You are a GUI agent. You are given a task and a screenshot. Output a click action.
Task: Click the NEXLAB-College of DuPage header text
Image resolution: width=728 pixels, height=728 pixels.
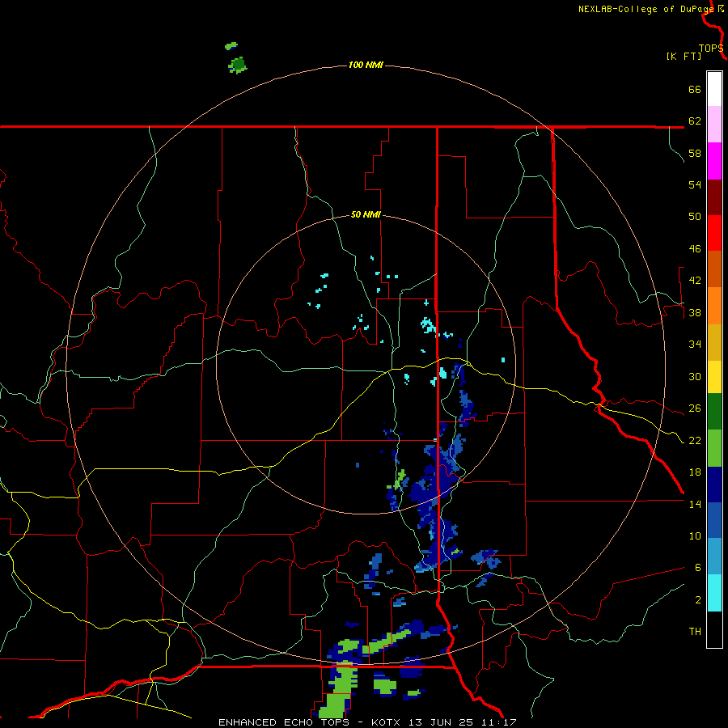pos(646,9)
